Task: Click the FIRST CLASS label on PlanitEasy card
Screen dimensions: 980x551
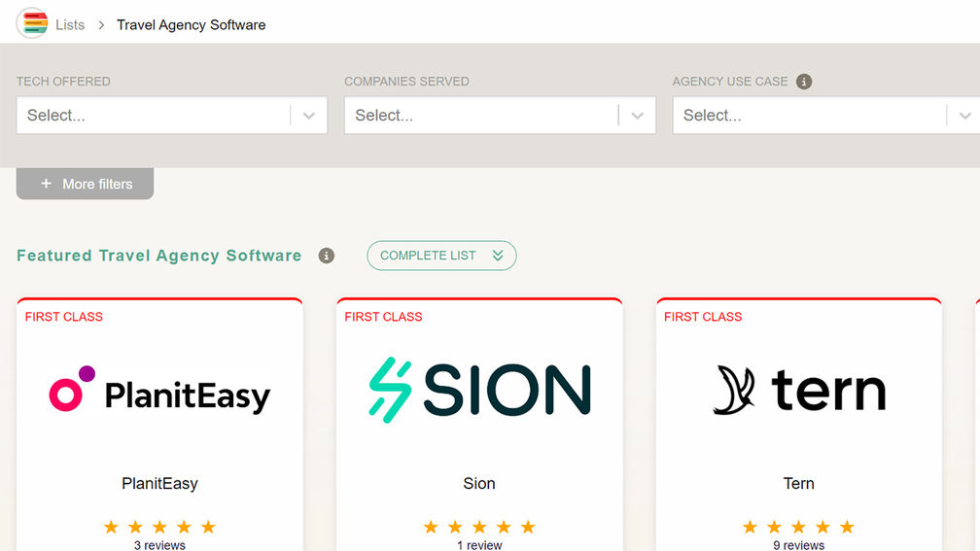Action: click(x=64, y=317)
